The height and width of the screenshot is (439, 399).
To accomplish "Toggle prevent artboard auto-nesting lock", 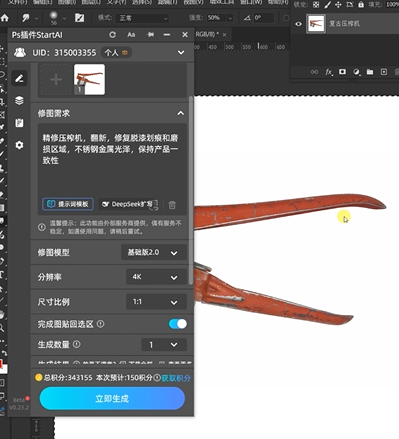I will 350,5.
